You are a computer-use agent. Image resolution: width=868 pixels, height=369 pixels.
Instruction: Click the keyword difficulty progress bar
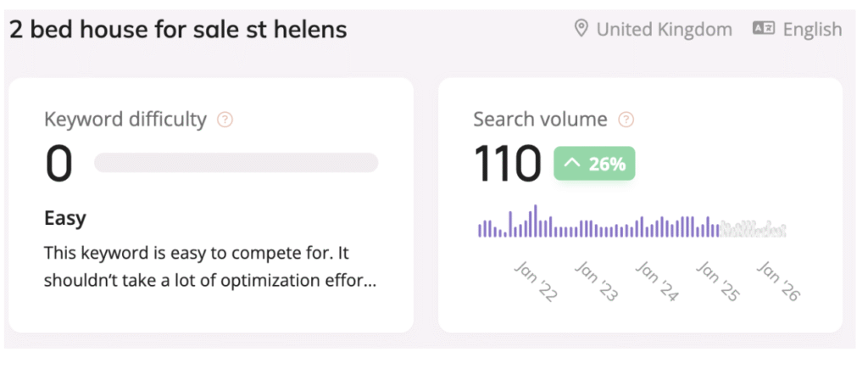pos(236,163)
